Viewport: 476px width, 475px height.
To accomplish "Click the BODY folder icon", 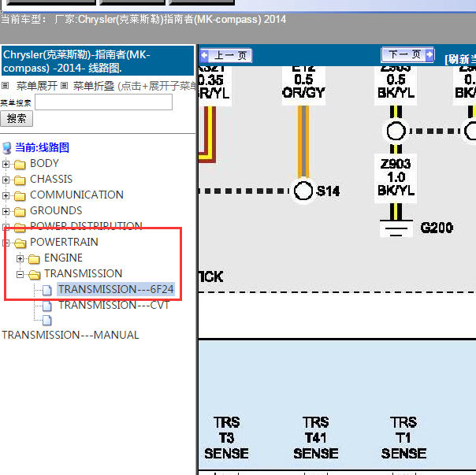I will pos(20,164).
